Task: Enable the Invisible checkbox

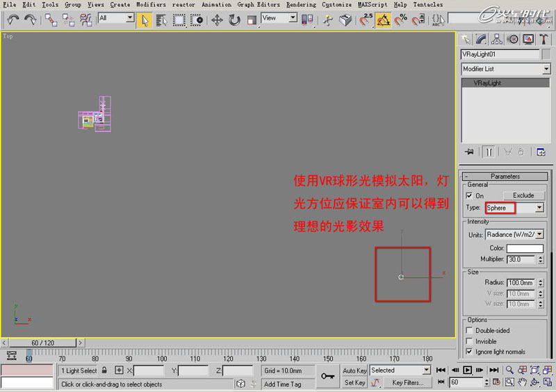Action: [x=469, y=341]
